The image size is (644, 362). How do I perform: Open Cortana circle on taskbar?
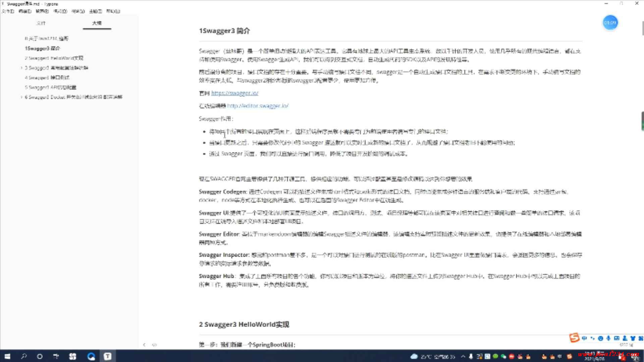tap(40, 356)
